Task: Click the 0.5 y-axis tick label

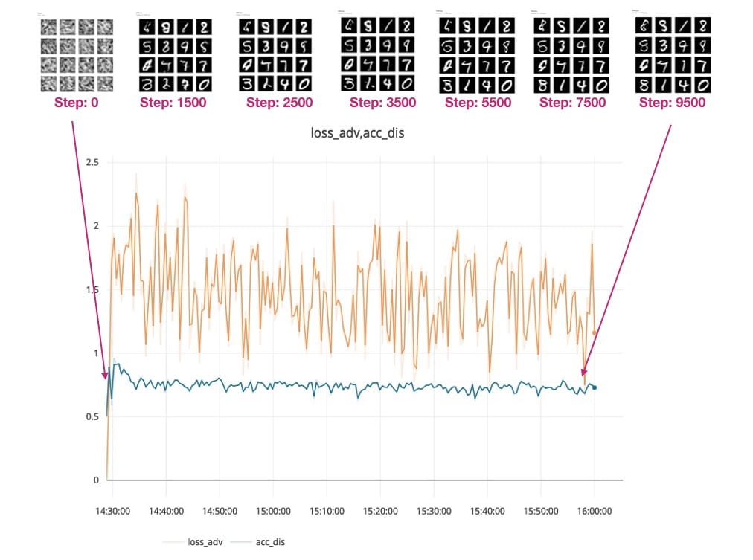Action: [x=92, y=416]
